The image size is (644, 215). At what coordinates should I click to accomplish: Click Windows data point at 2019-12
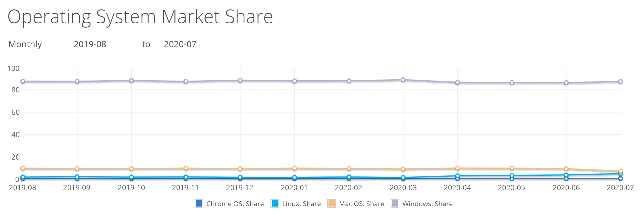pyautogui.click(x=240, y=80)
